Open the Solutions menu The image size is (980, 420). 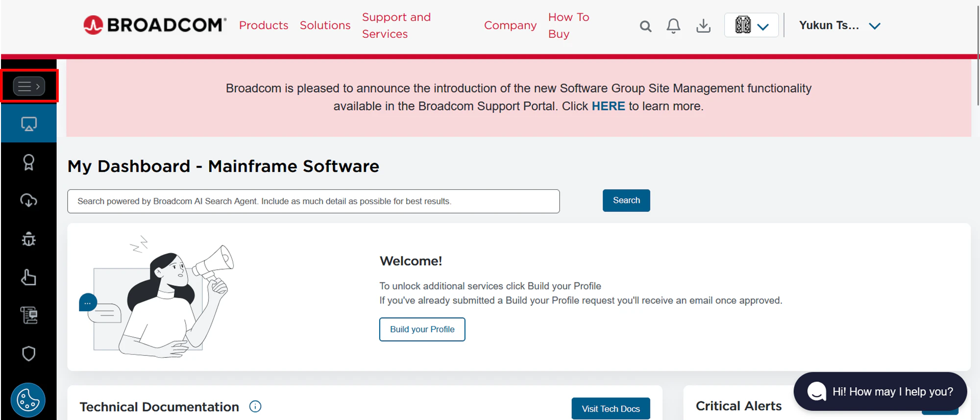[x=325, y=25]
